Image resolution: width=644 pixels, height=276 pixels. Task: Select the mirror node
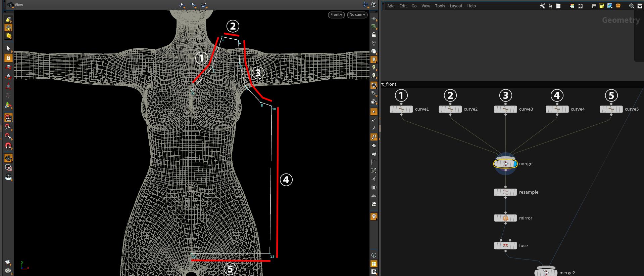point(505,218)
